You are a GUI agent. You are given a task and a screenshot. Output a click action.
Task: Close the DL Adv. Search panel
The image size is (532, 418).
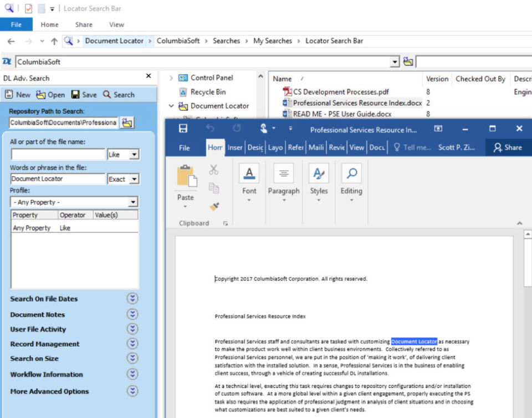coord(149,76)
